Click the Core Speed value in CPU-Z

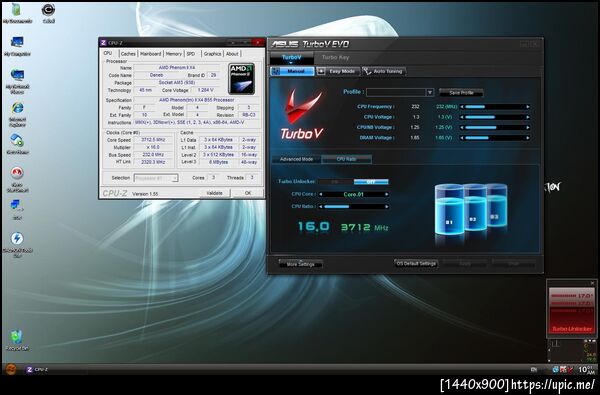(x=153, y=140)
